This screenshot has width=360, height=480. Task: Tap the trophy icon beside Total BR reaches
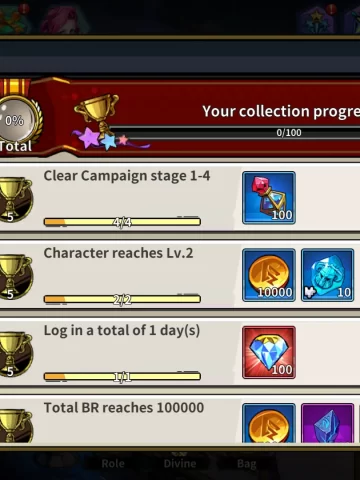16,426
